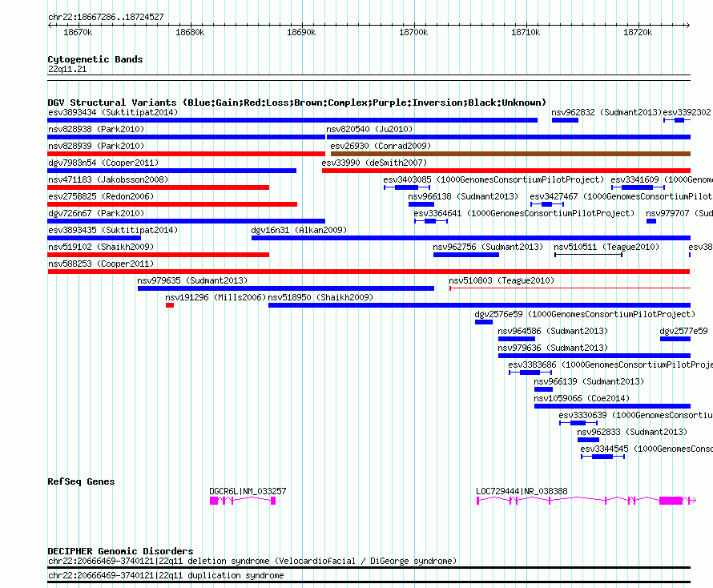Select the nsv962756 (Sudmant2013) variant label
Image resolution: width=713 pixels, height=588 pixels.
488,247
